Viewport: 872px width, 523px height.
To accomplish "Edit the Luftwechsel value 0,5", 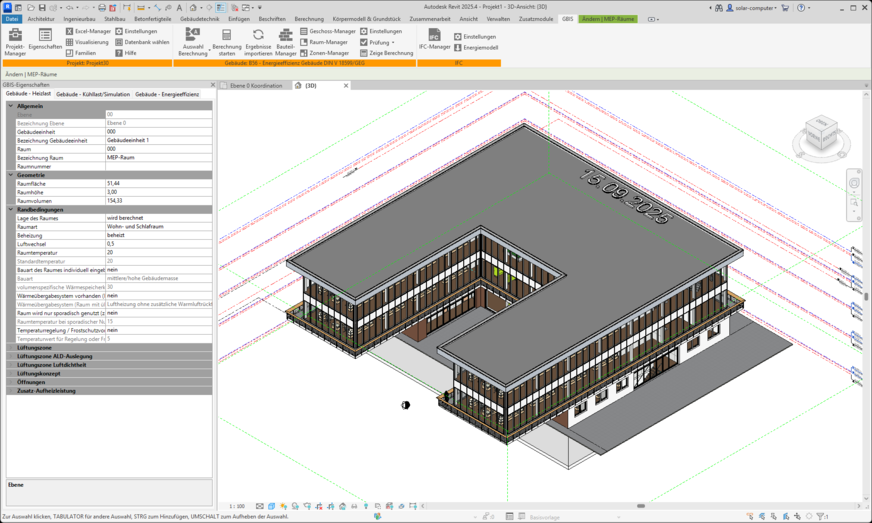I will [158, 244].
